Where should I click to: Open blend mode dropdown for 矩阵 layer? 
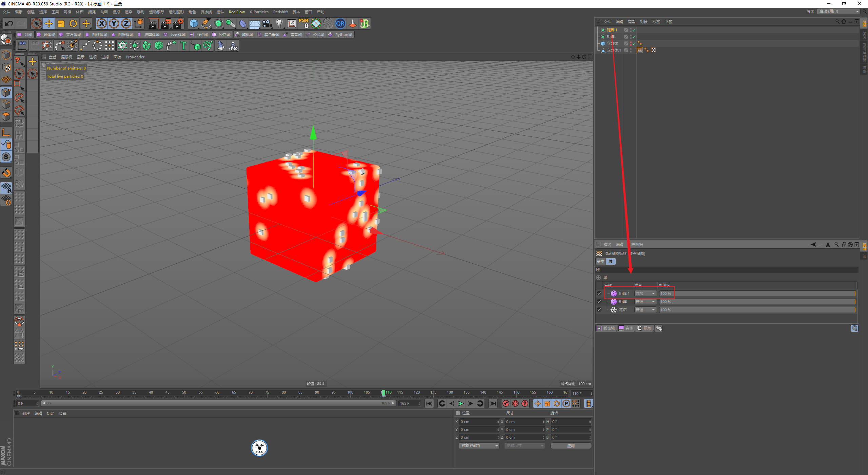(x=645, y=302)
